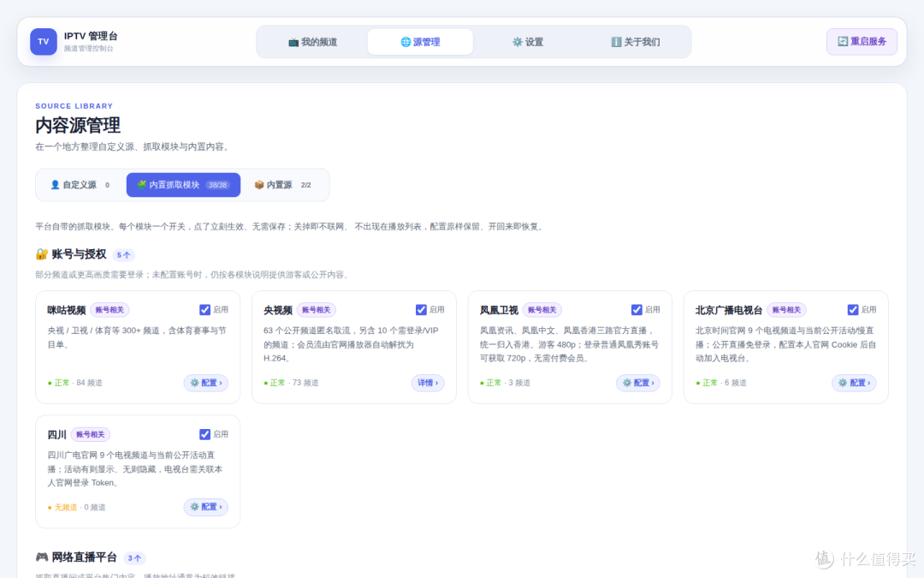Click the 2/2 count beside 内置源

(305, 185)
